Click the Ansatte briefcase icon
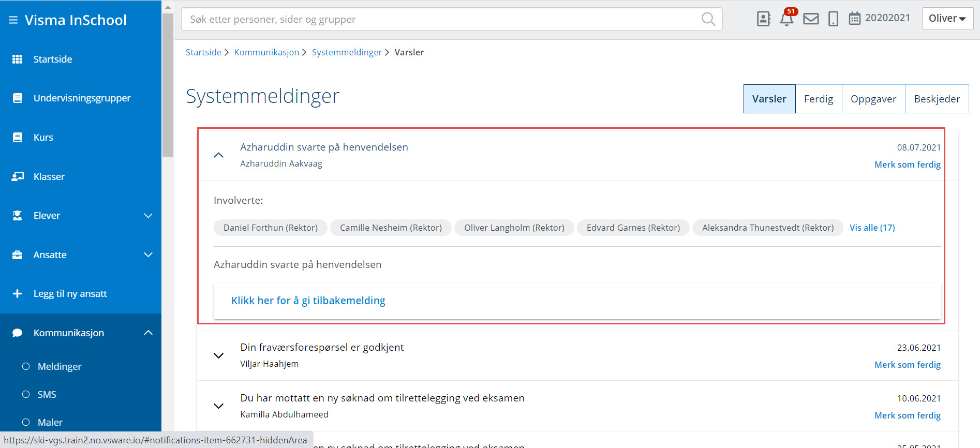The image size is (980, 448). point(17,255)
